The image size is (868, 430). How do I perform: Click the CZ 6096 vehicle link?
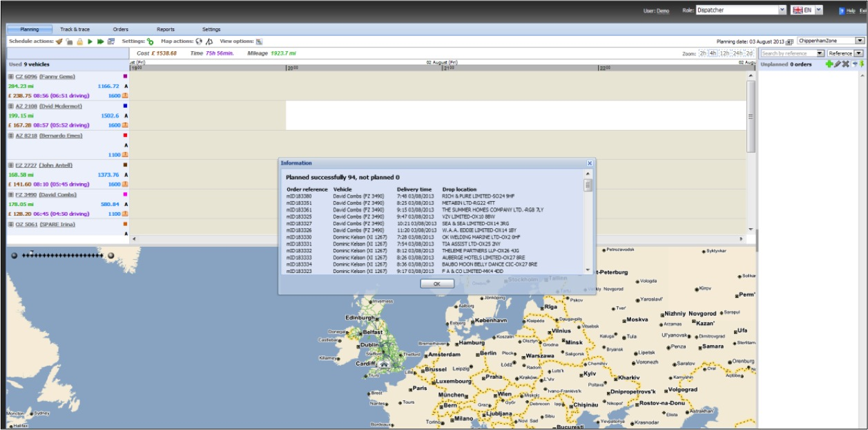(x=26, y=77)
